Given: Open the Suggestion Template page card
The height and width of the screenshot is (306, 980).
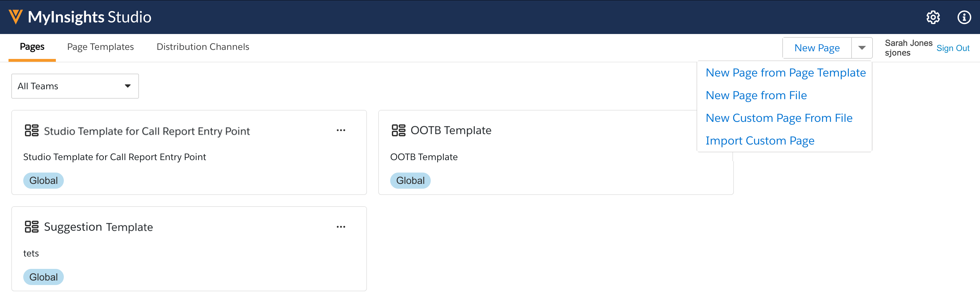Looking at the screenshot, I should click(98, 227).
